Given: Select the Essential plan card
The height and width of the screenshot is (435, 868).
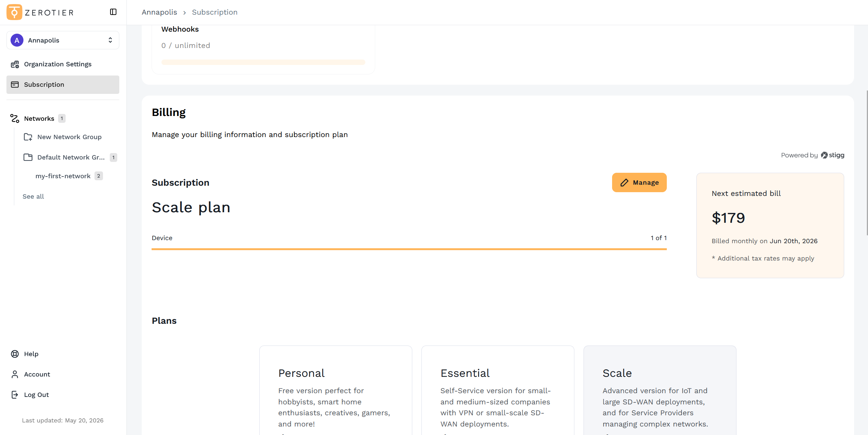Looking at the screenshot, I should [498, 390].
